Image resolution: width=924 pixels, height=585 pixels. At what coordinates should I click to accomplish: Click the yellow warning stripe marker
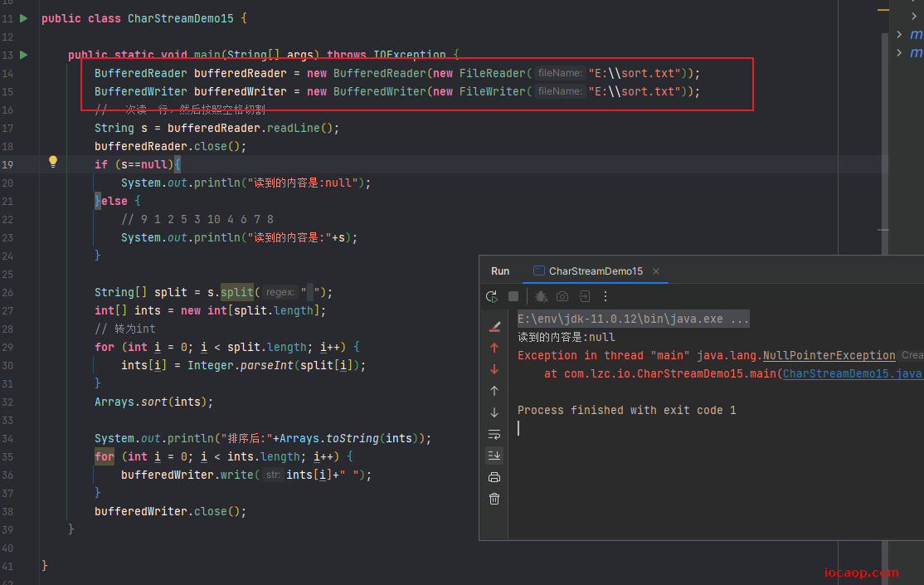tap(883, 10)
